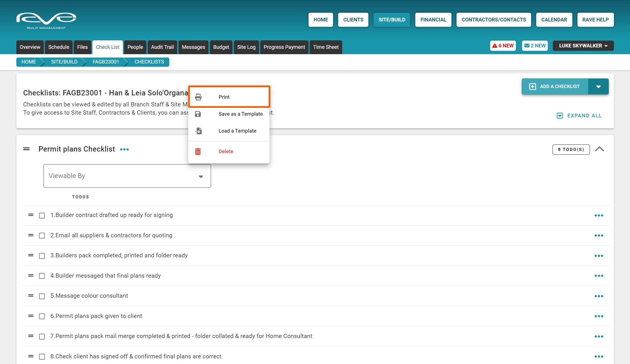
Task: Tick the Email all suppliers & contractors checkbox
Action: (x=42, y=236)
